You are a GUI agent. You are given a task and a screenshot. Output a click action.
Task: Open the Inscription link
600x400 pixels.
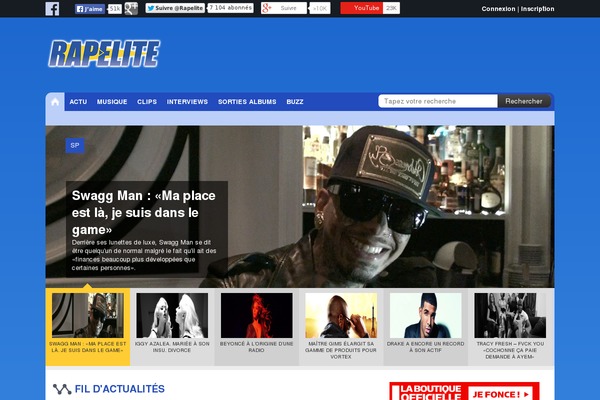click(537, 9)
